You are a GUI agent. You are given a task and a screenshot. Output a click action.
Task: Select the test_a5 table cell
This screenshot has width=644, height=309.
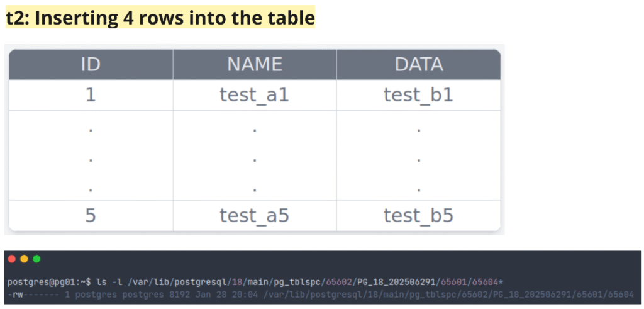click(255, 216)
